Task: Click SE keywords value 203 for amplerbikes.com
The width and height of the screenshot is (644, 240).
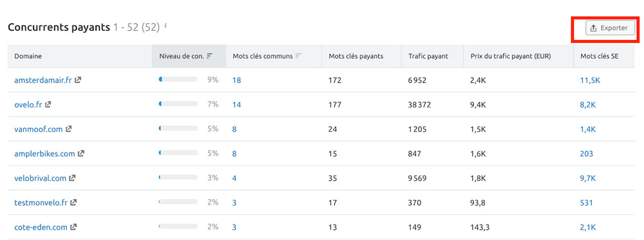Action: 587,154
